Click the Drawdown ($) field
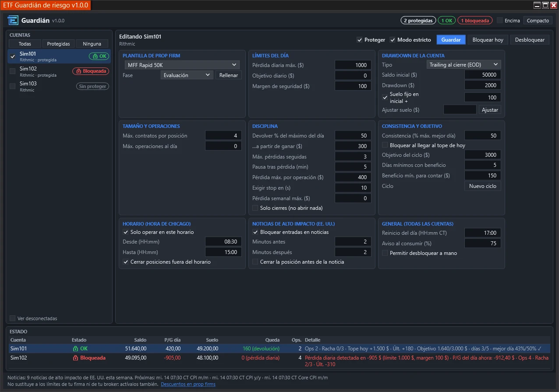The image size is (559, 392). pos(483,85)
